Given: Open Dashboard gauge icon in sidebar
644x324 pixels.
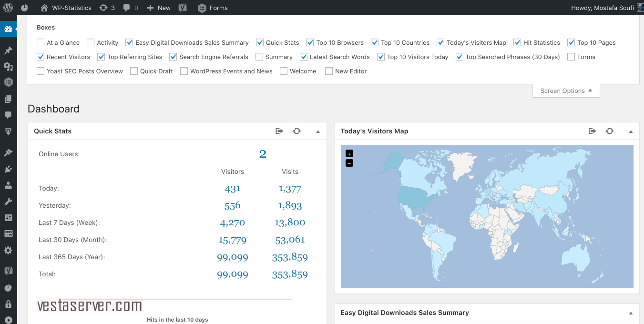Looking at the screenshot, I should (8, 29).
